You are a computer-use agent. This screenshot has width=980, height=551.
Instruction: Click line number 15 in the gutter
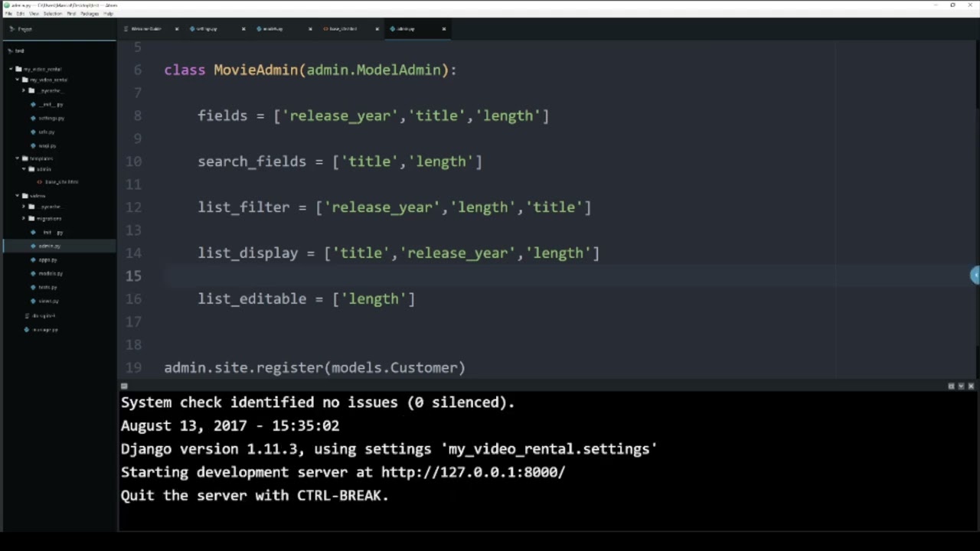click(133, 276)
